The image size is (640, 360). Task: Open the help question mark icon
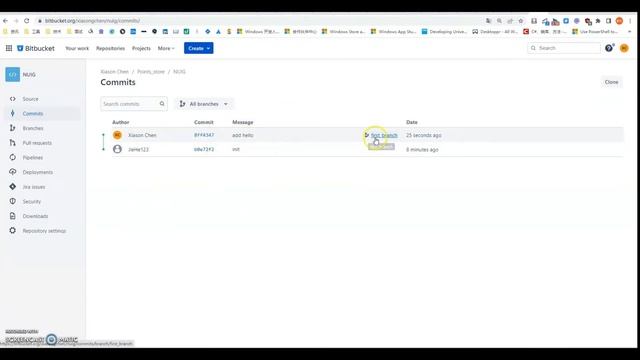tap(609, 48)
